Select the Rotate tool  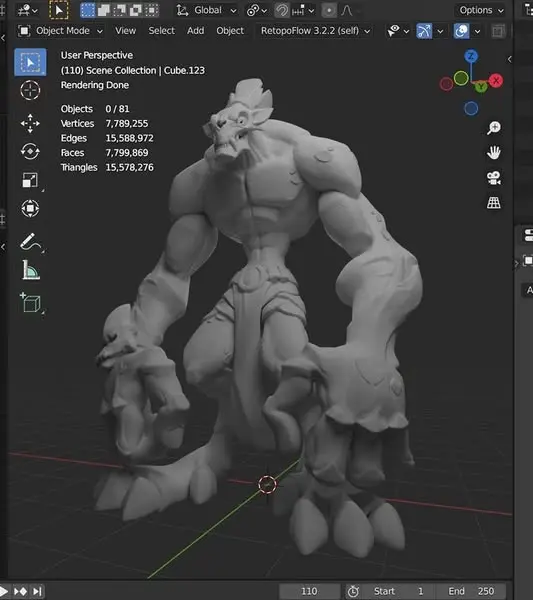[30, 152]
